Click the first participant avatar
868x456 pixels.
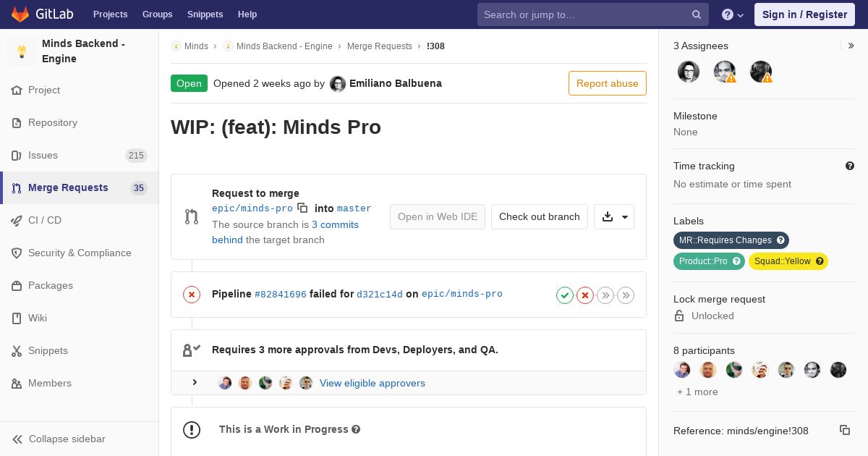click(x=682, y=370)
